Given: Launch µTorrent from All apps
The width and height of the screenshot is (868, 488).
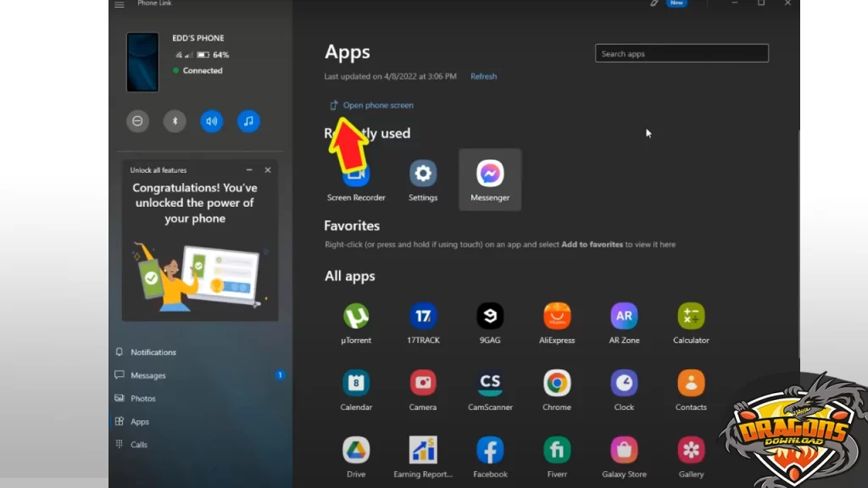Looking at the screenshot, I should pos(356,317).
